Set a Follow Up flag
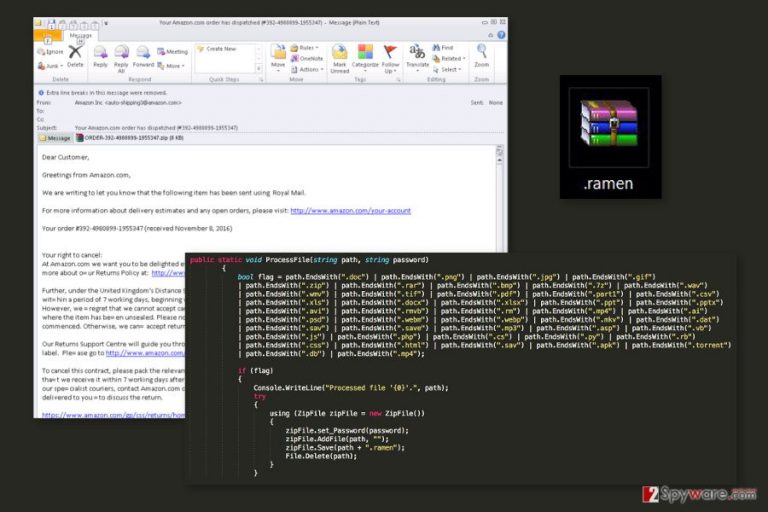This screenshot has height=512, width=768. click(390, 58)
